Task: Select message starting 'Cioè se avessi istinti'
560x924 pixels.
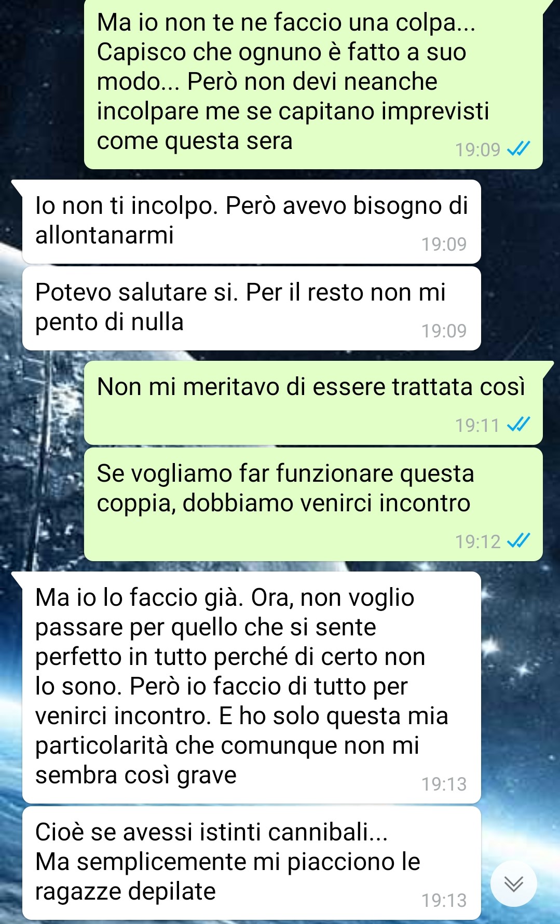Action: point(251,863)
